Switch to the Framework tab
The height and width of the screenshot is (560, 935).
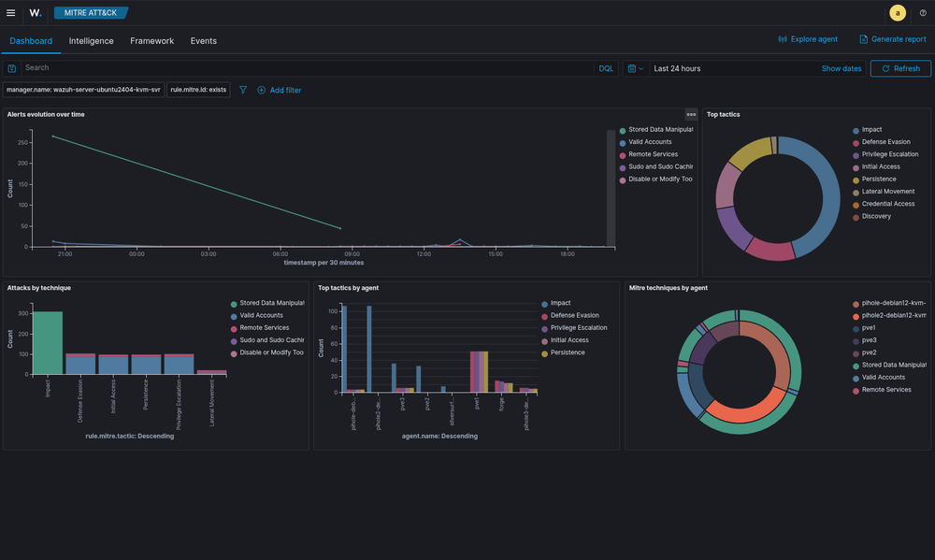(x=152, y=41)
